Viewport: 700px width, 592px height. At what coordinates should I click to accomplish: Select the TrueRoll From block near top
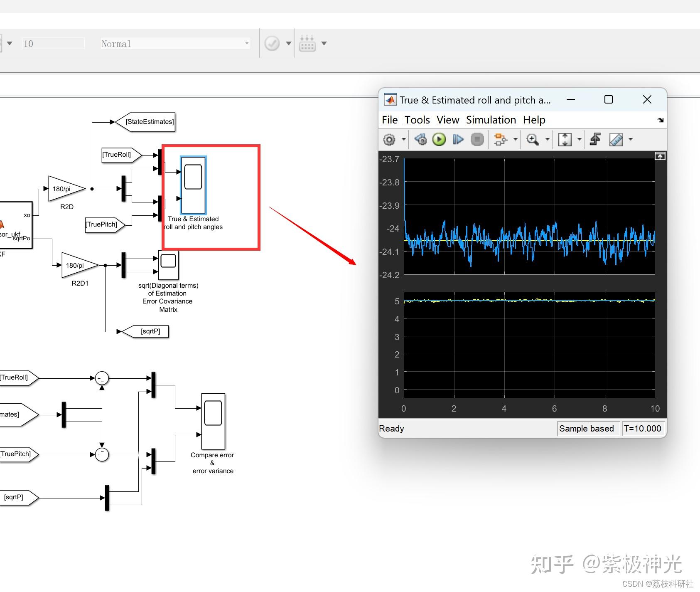pos(122,155)
